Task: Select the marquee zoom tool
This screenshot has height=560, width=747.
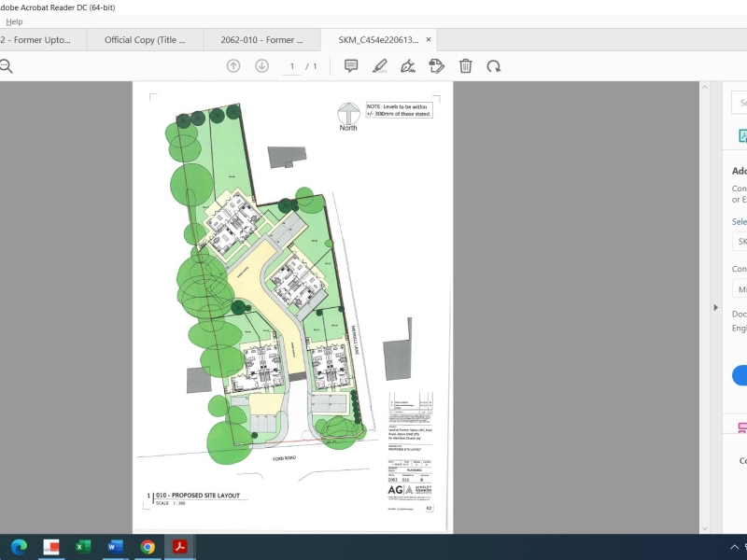Action: [x=7, y=65]
